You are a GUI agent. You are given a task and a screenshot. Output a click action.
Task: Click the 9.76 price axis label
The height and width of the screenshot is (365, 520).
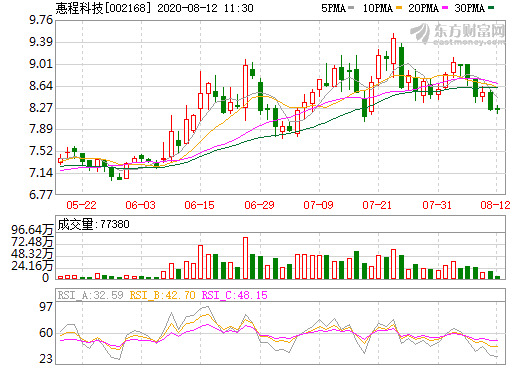[41, 20]
